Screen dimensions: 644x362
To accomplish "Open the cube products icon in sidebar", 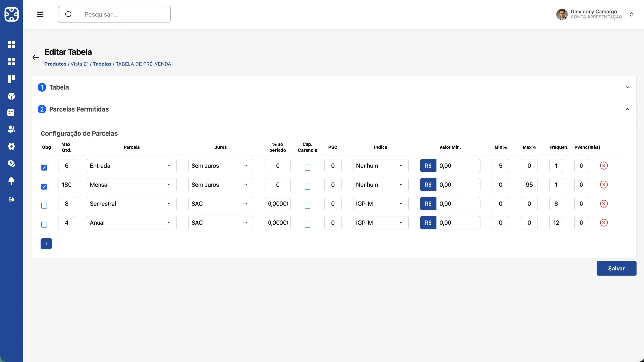I will pos(12,96).
